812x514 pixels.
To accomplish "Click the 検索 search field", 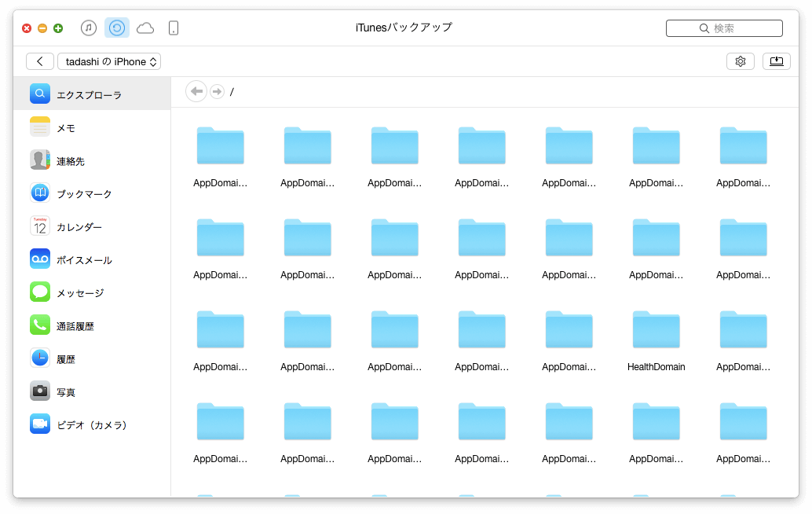I will [724, 28].
